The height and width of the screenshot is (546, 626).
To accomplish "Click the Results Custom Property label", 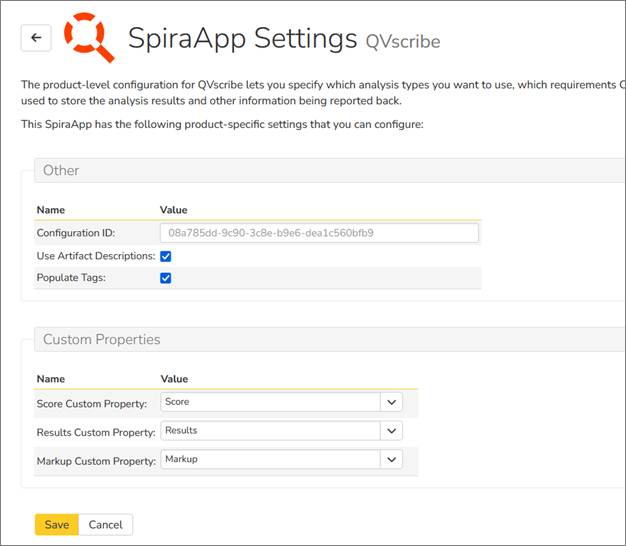I will coord(96,432).
